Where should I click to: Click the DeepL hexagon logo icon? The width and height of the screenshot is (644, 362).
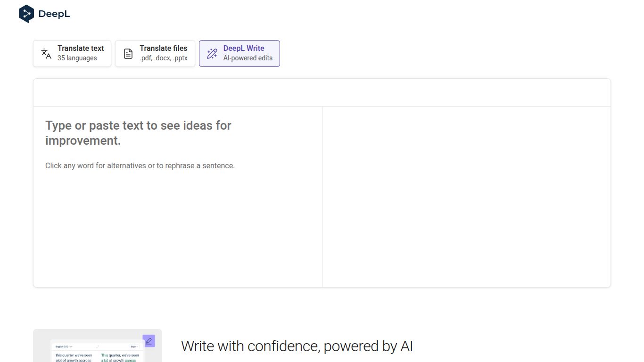coord(26,14)
